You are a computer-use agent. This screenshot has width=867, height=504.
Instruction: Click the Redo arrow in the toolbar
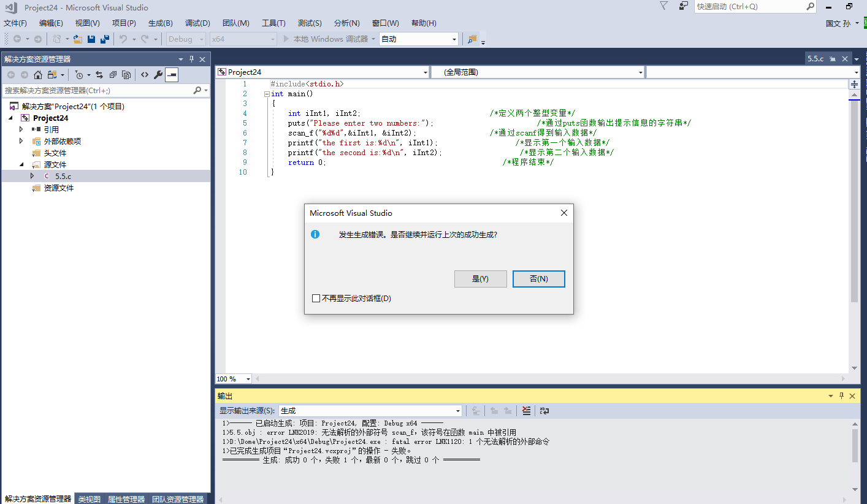coord(145,39)
